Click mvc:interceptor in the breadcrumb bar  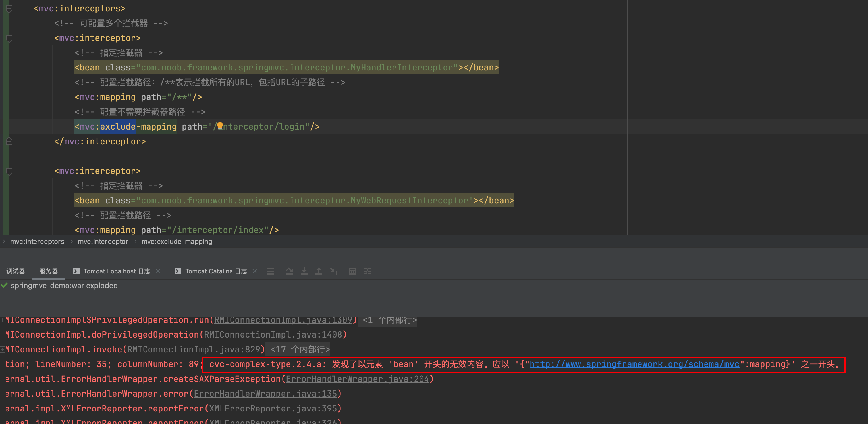[103, 241]
